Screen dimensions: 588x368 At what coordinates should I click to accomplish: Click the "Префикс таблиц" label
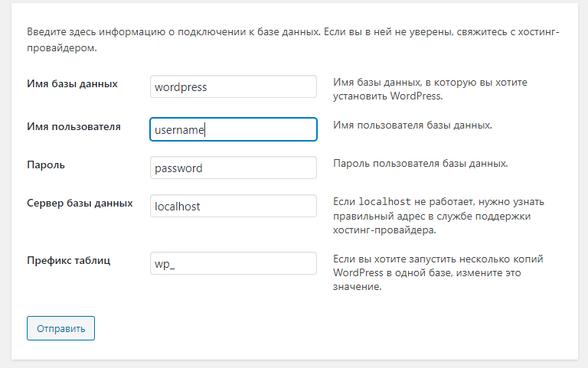coord(69,260)
